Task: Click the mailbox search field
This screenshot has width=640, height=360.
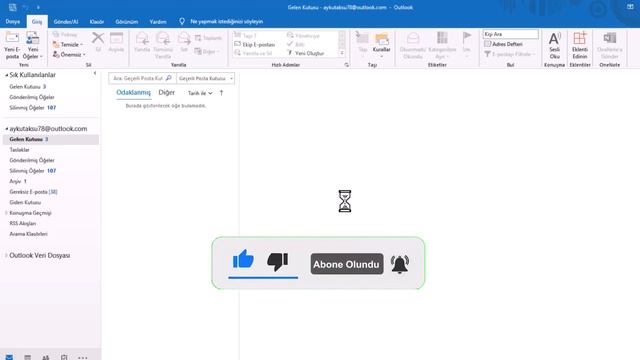Action: click(138, 78)
